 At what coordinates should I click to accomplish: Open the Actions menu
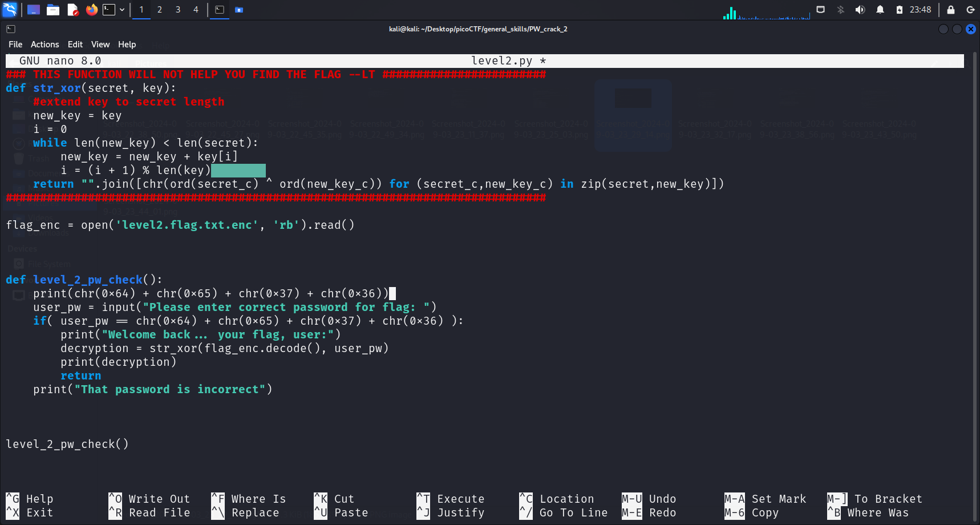[44, 45]
